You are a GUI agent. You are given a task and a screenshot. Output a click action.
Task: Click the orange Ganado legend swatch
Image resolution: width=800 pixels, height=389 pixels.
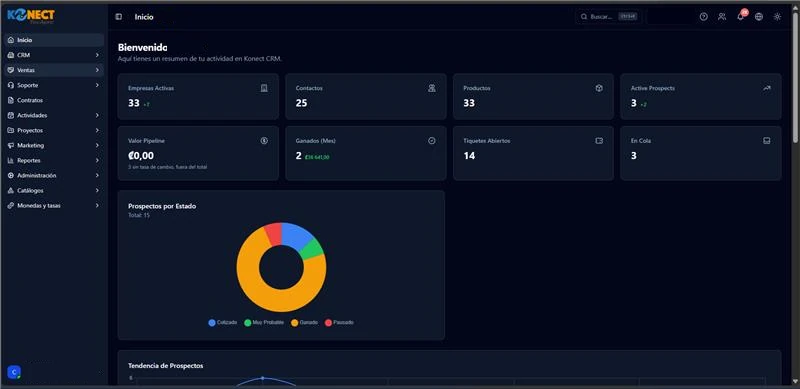click(294, 323)
